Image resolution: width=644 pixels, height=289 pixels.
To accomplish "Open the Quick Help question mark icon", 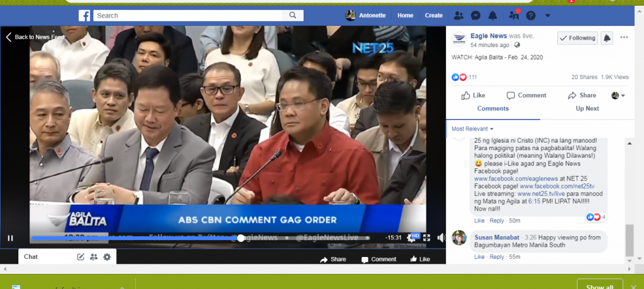I will click(531, 16).
